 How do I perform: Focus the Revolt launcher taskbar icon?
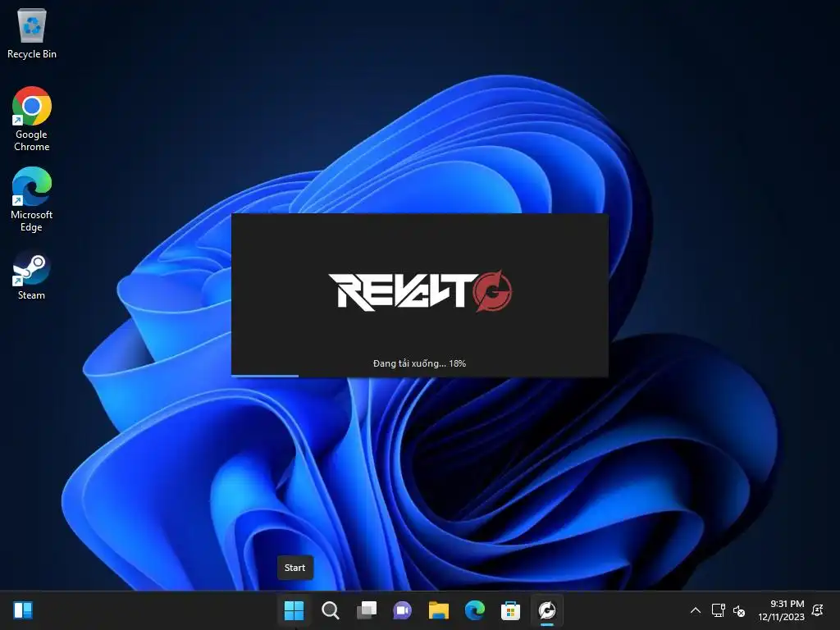tap(547, 610)
